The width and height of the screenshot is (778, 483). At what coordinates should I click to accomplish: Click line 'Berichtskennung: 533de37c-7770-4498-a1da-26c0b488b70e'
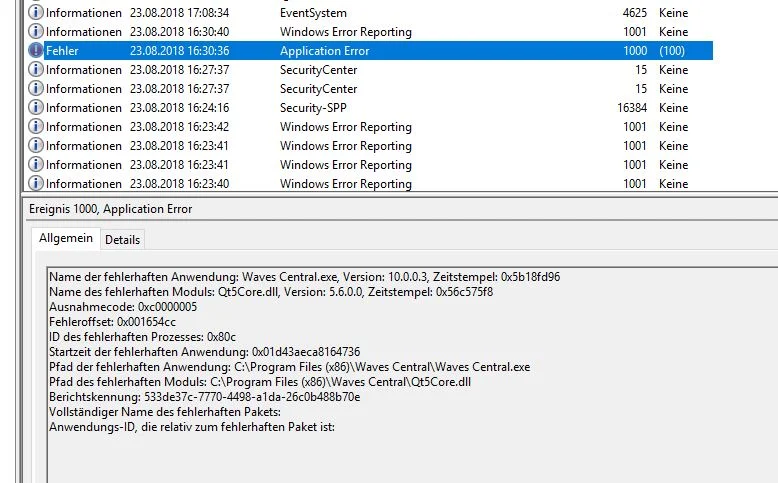[x=204, y=397]
